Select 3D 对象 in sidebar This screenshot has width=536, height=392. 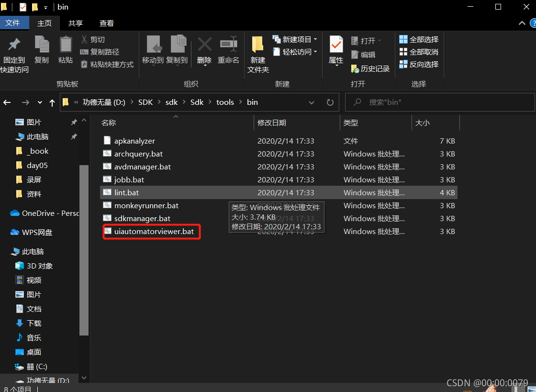(x=34, y=266)
